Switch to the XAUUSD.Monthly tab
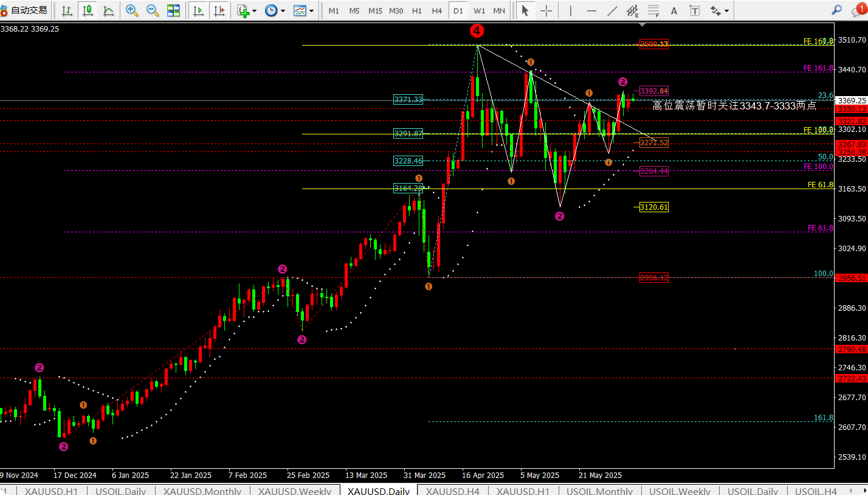The height and width of the screenshot is (495, 868). 202,491
